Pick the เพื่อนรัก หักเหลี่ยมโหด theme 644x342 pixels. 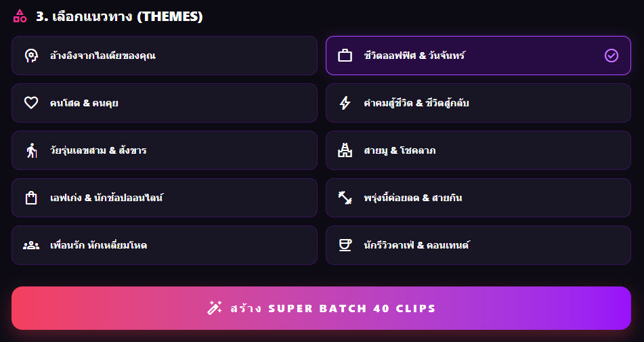165,245
